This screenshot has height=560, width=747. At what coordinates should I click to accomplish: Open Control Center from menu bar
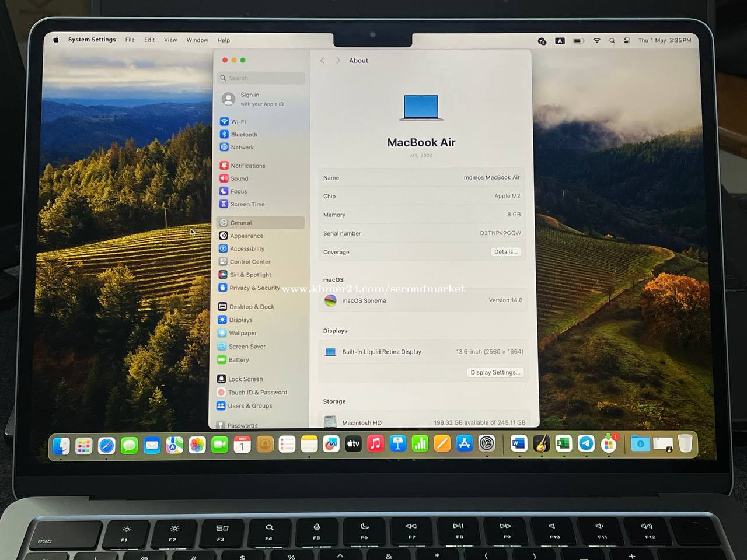627,41
